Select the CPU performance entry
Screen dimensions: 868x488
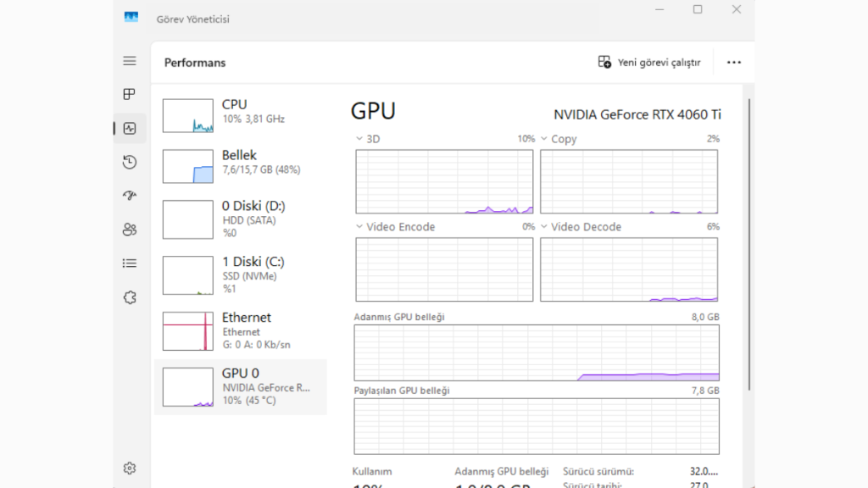[241, 115]
